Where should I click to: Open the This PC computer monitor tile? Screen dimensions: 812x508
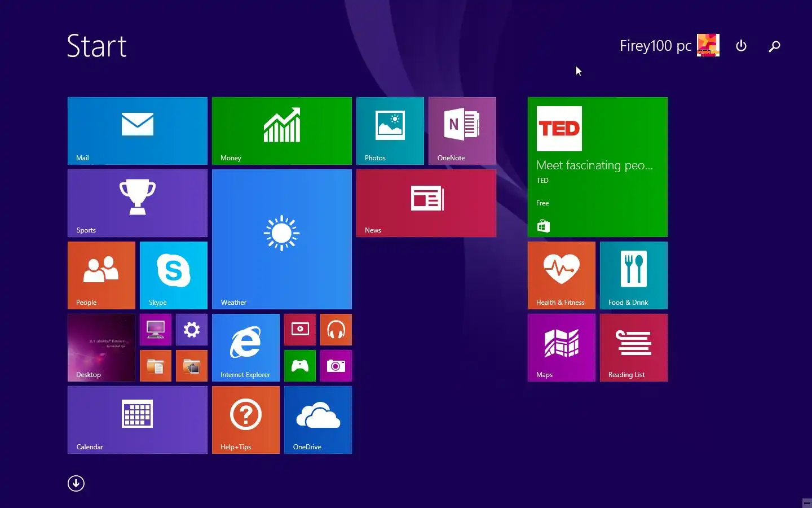tap(156, 330)
